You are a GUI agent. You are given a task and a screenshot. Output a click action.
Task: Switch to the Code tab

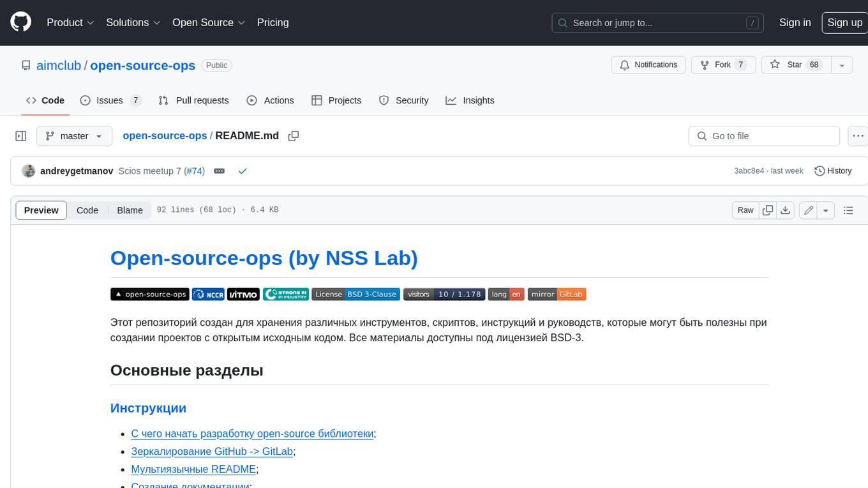pos(45,100)
